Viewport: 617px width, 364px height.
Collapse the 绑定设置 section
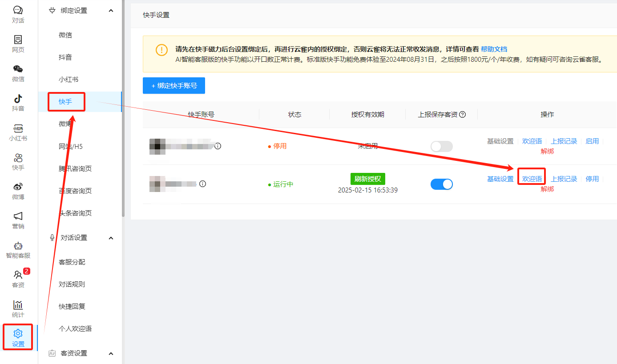pyautogui.click(x=111, y=10)
